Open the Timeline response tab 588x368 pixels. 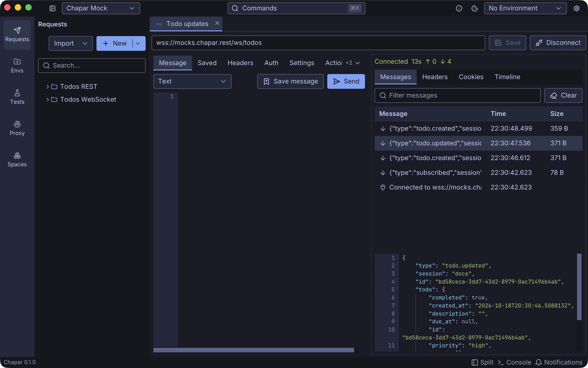507,77
